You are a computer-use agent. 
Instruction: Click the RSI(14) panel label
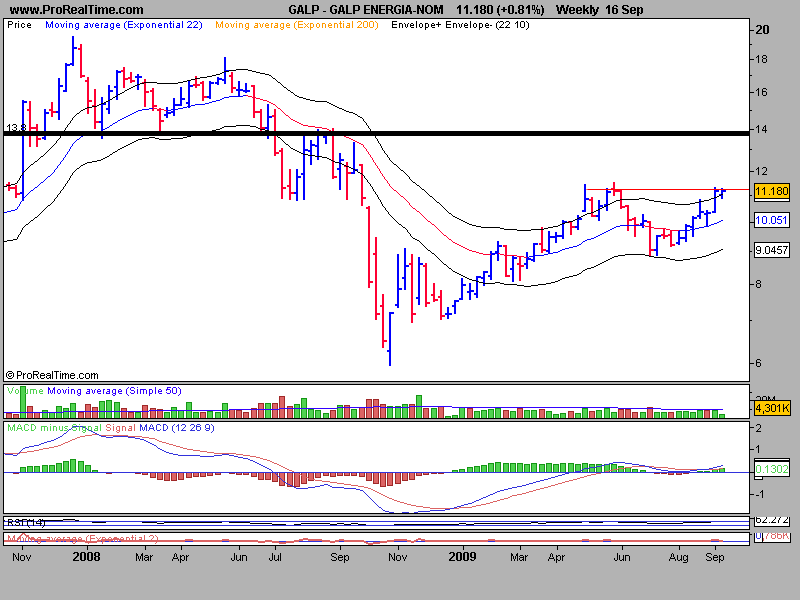click(26, 522)
